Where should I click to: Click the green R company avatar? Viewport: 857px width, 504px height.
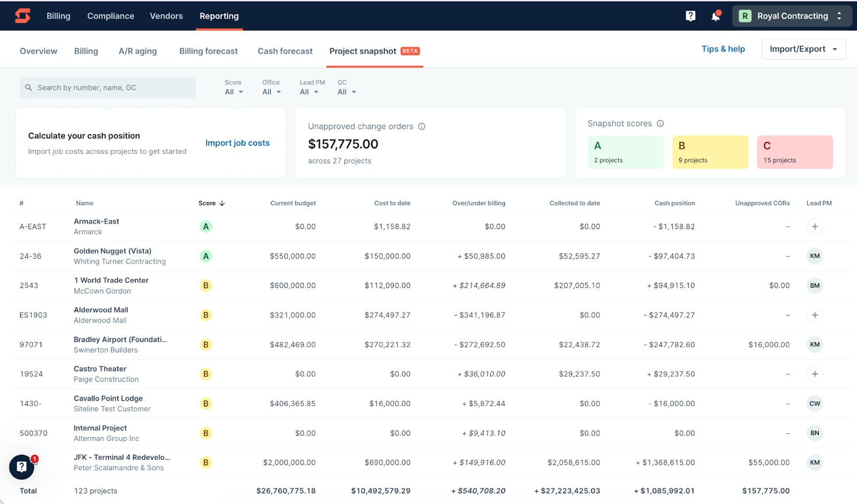pyautogui.click(x=745, y=16)
